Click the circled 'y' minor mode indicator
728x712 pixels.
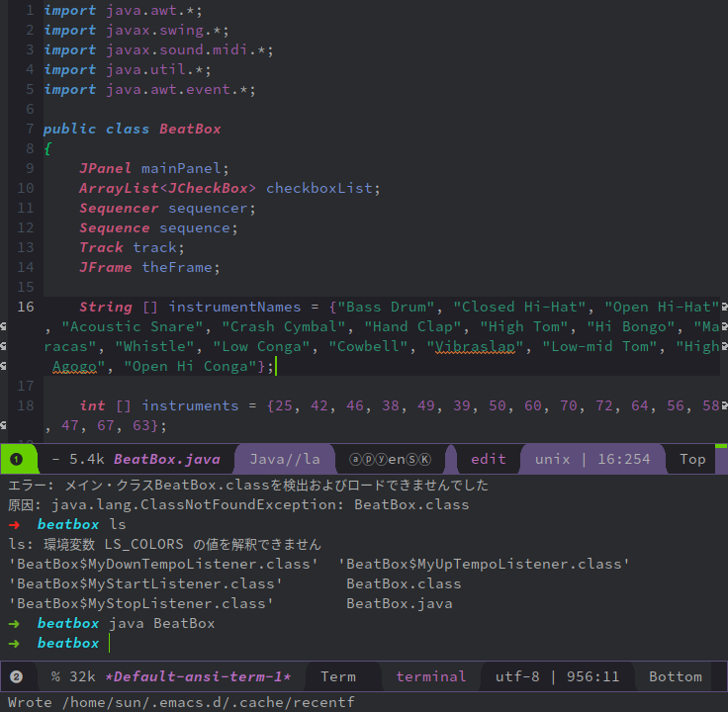(x=381, y=459)
